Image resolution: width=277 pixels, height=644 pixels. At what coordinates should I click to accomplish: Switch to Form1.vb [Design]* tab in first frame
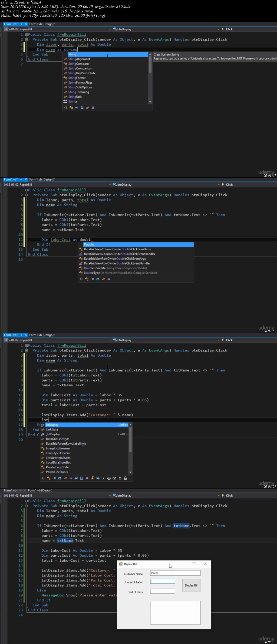(42, 24)
